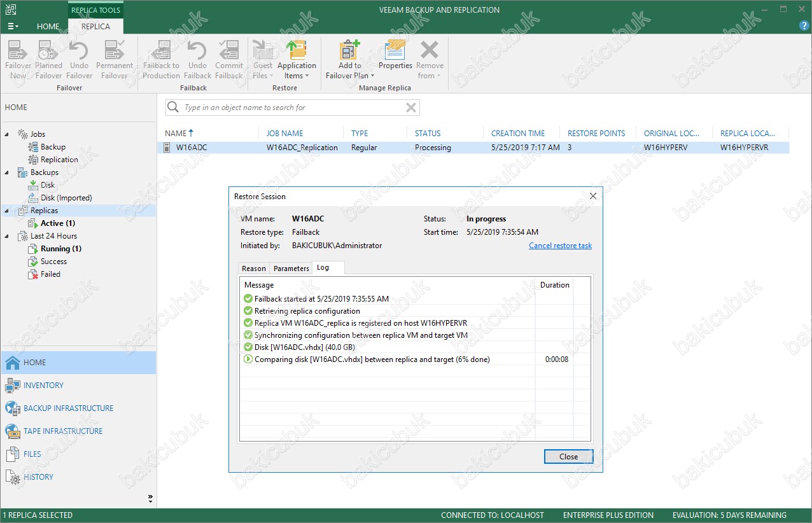Select Running (1) tree item
The width and height of the screenshot is (812, 523).
(x=61, y=249)
